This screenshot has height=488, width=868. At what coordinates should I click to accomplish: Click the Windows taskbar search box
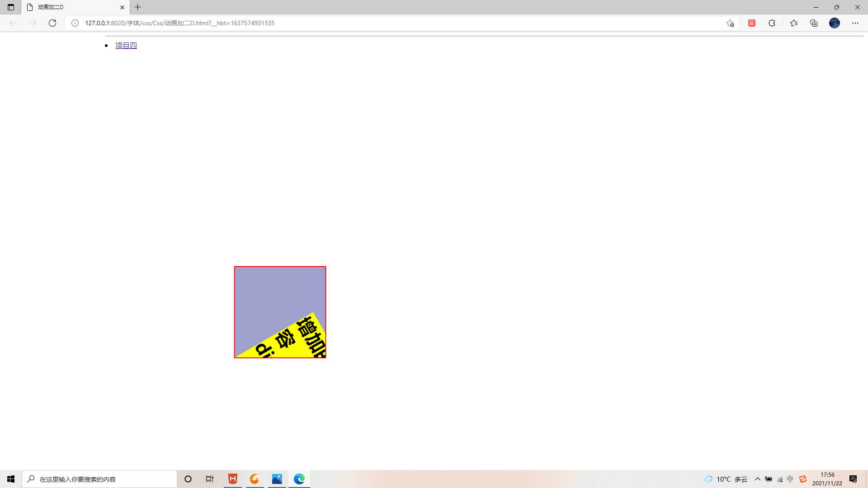point(99,479)
